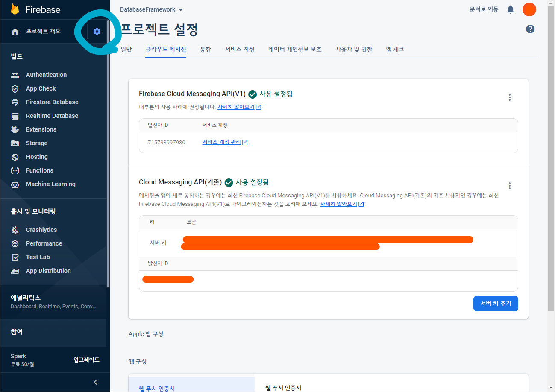Collapse the 출시 및 모니터링 section header
The image size is (555, 392).
point(33,211)
